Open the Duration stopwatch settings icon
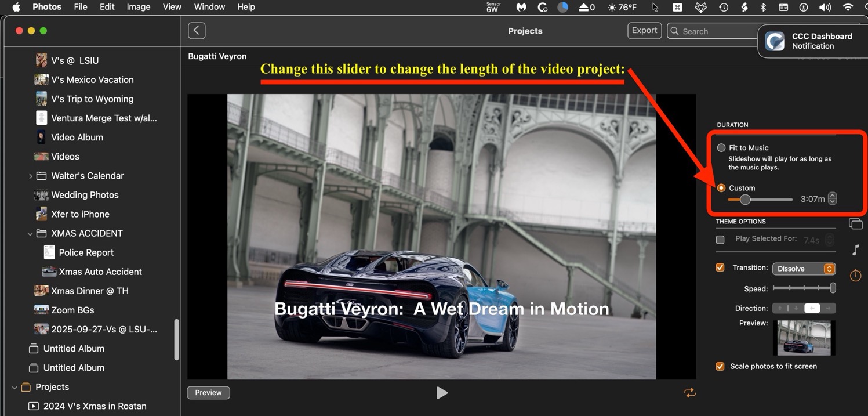Image resolution: width=868 pixels, height=416 pixels. [855, 276]
